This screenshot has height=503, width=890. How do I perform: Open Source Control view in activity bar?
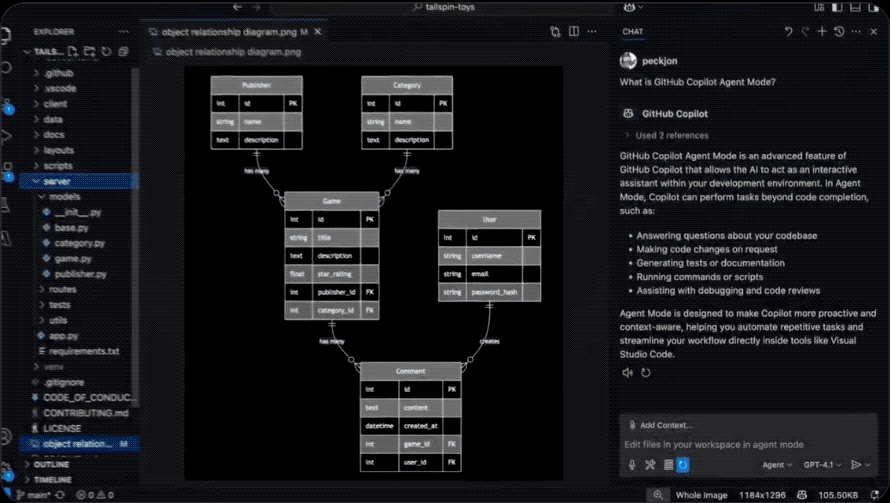tap(7, 106)
